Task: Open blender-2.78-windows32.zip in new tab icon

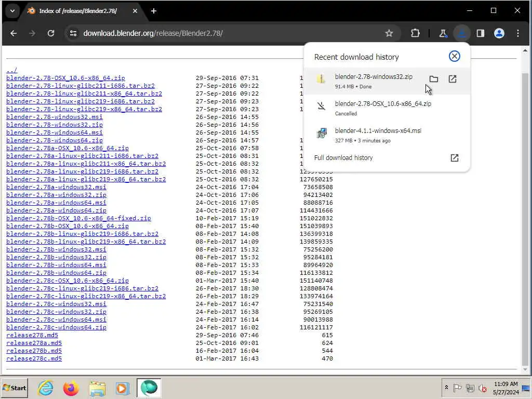Action: coord(453,79)
